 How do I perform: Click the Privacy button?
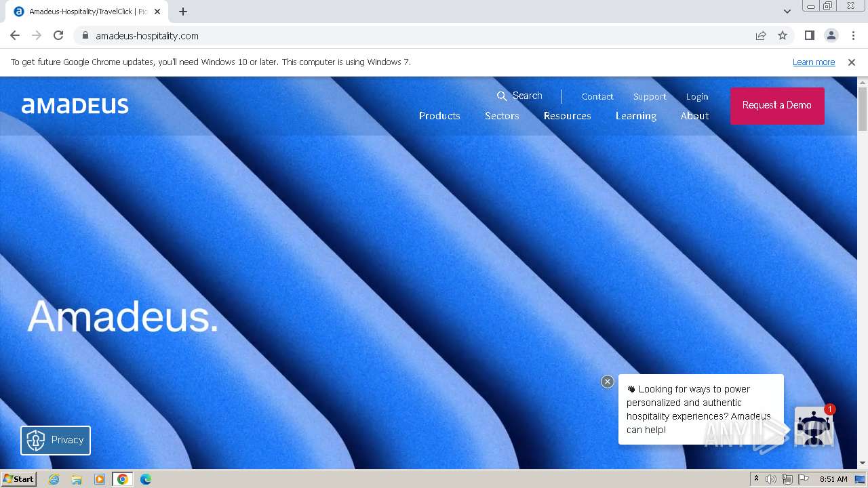coord(56,441)
